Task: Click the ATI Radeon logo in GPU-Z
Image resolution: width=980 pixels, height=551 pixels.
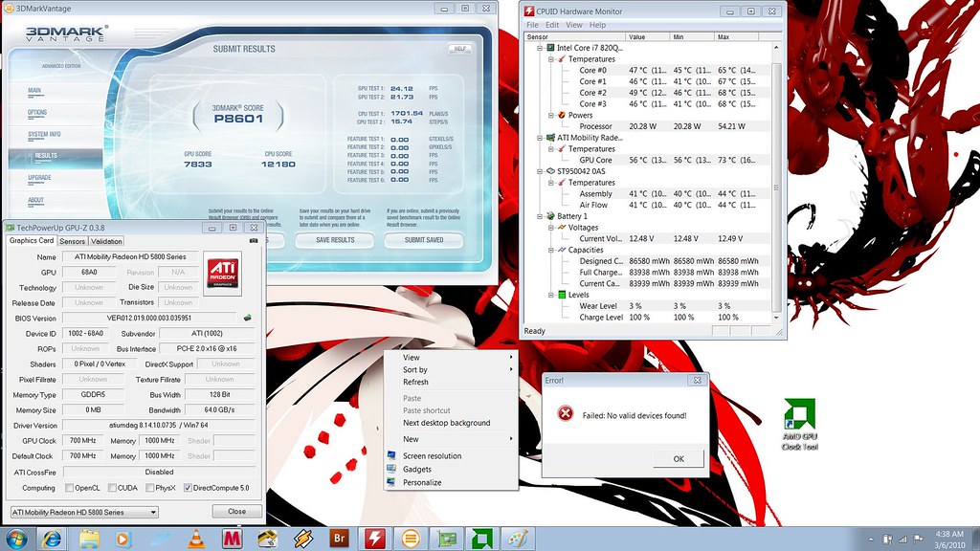Action: [x=222, y=273]
